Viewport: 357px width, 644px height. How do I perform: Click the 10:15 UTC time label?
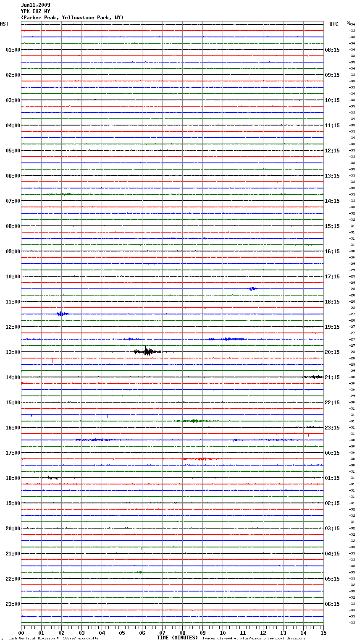pos(332,100)
